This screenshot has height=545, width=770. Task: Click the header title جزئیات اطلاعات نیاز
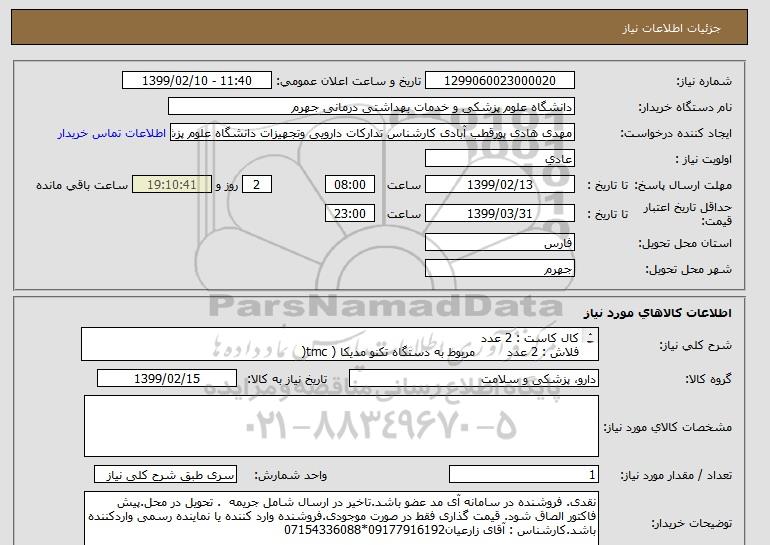click(671, 28)
